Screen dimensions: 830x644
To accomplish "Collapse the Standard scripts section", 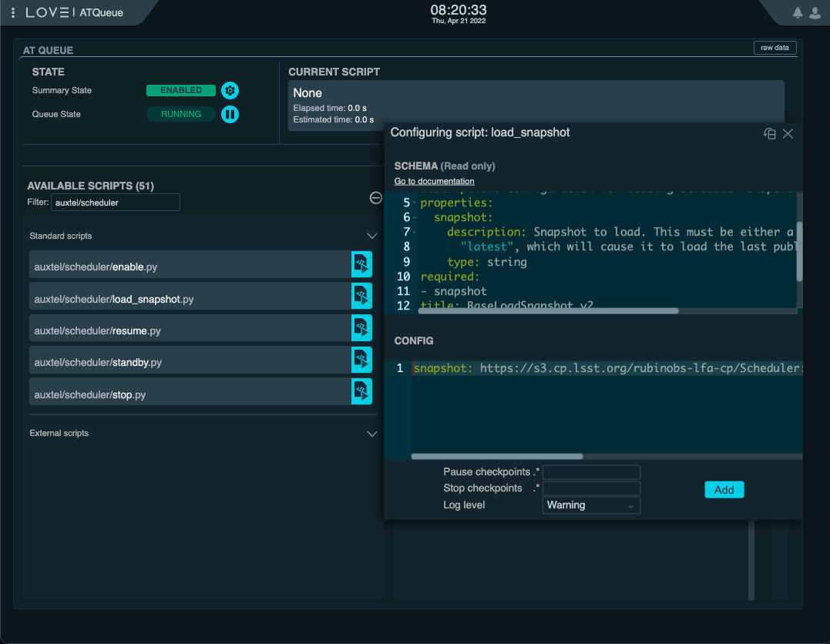I will click(x=372, y=236).
